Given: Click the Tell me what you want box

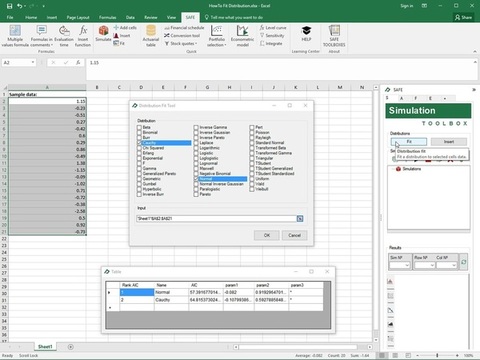Looking at the screenshot, I should [x=234, y=17].
